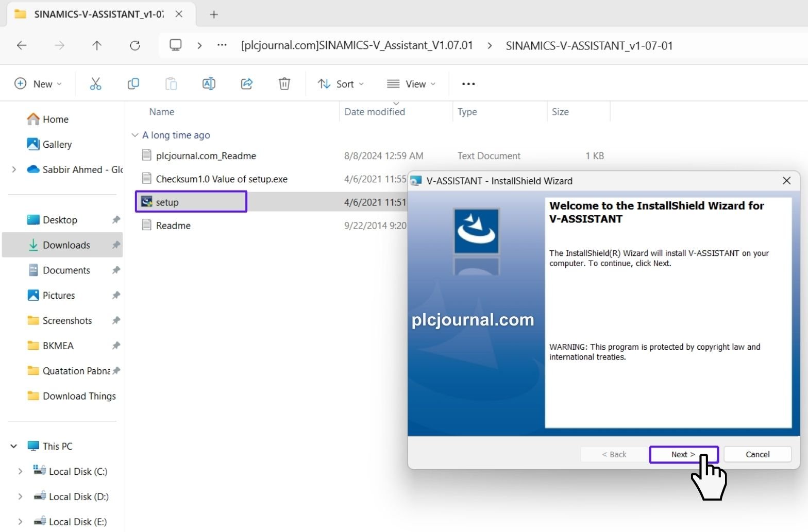Screen dimensions: 808x532
Task: Sort by the Type column header
Action: point(467,112)
